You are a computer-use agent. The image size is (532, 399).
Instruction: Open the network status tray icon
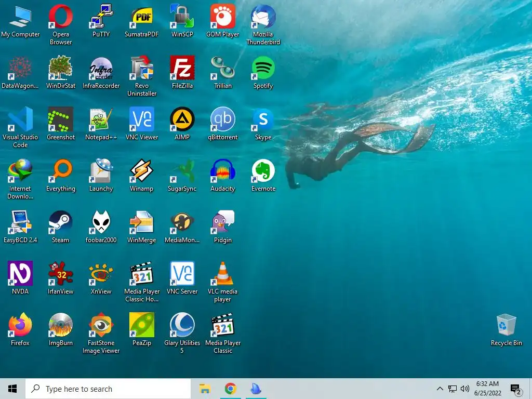(x=453, y=389)
